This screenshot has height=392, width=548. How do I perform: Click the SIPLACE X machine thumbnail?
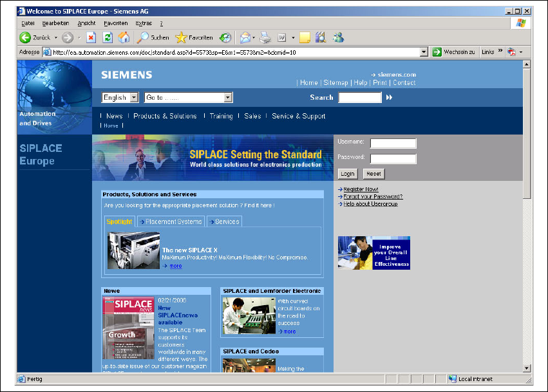[133, 250]
